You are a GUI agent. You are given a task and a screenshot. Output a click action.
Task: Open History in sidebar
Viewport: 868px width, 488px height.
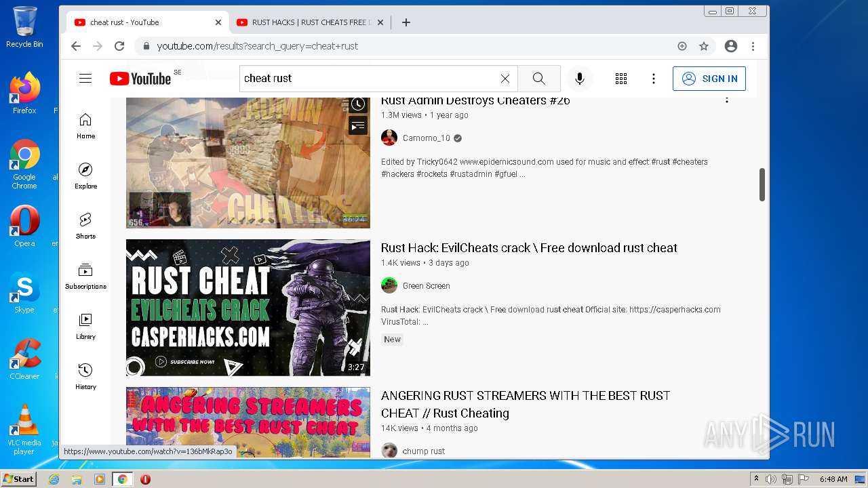tap(85, 377)
